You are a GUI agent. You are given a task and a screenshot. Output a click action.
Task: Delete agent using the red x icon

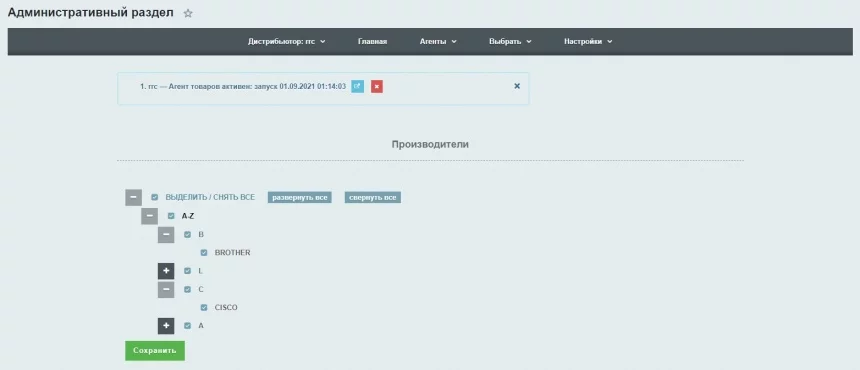click(377, 86)
